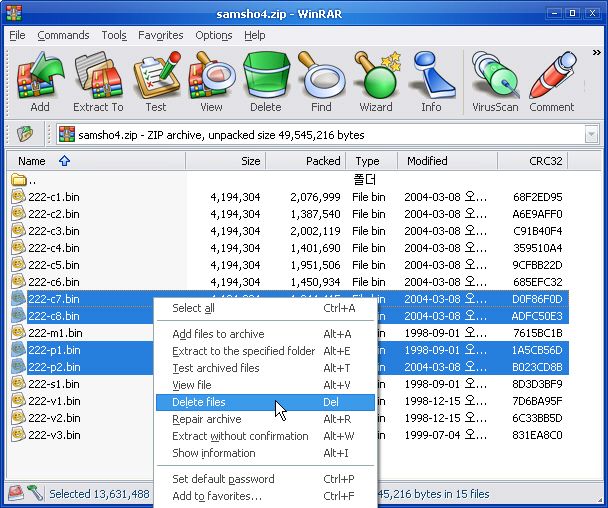Click the View toolbar icon
This screenshot has width=608, height=508.
coord(211,82)
